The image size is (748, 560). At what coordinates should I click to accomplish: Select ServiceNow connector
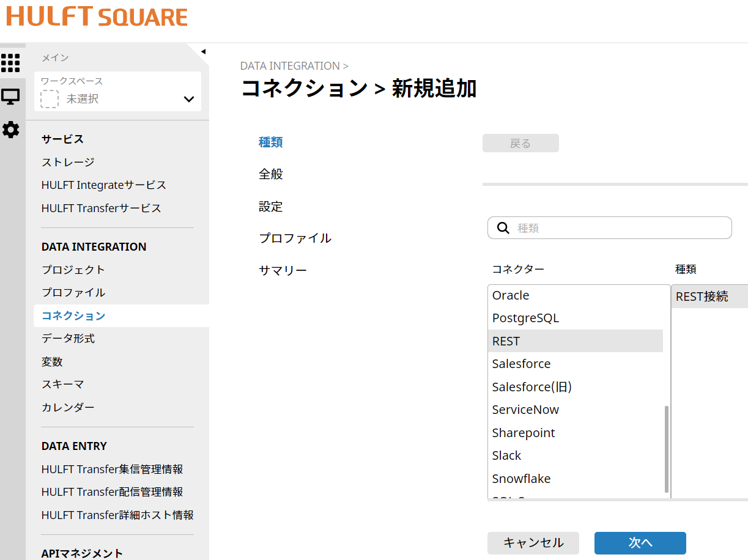click(576, 410)
